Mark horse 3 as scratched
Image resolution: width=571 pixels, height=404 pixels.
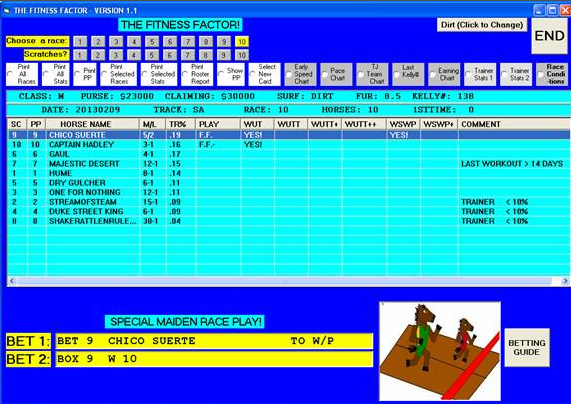[x=116, y=55]
